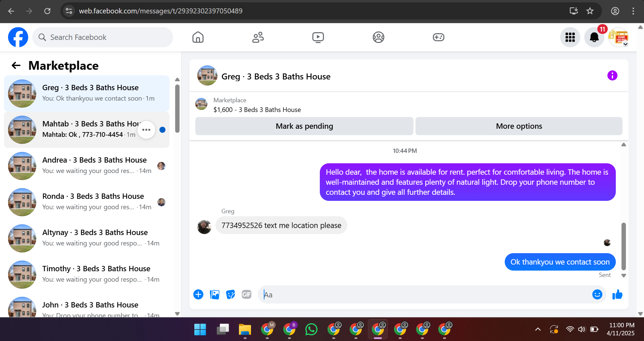Click the chat message scrollbar thumb
The width and height of the screenshot is (644, 341).
point(624,246)
